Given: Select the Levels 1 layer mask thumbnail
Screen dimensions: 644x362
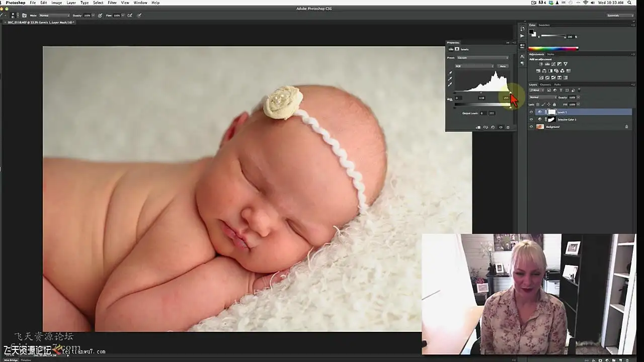Looking at the screenshot, I should pyautogui.click(x=552, y=112).
